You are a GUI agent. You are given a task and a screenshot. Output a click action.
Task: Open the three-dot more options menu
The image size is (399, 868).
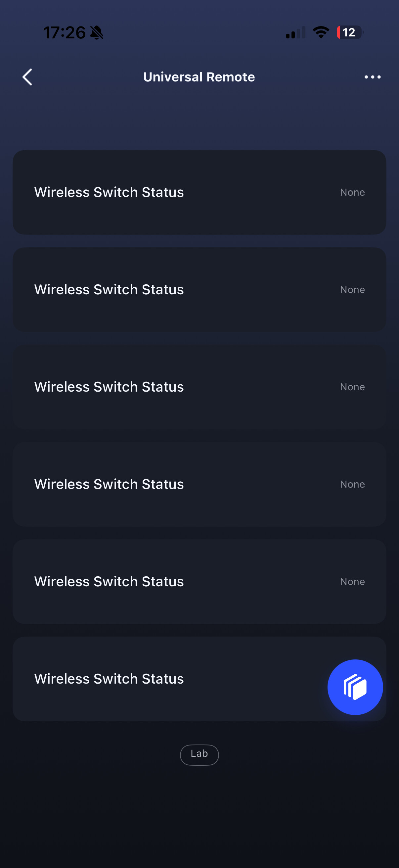point(373,77)
